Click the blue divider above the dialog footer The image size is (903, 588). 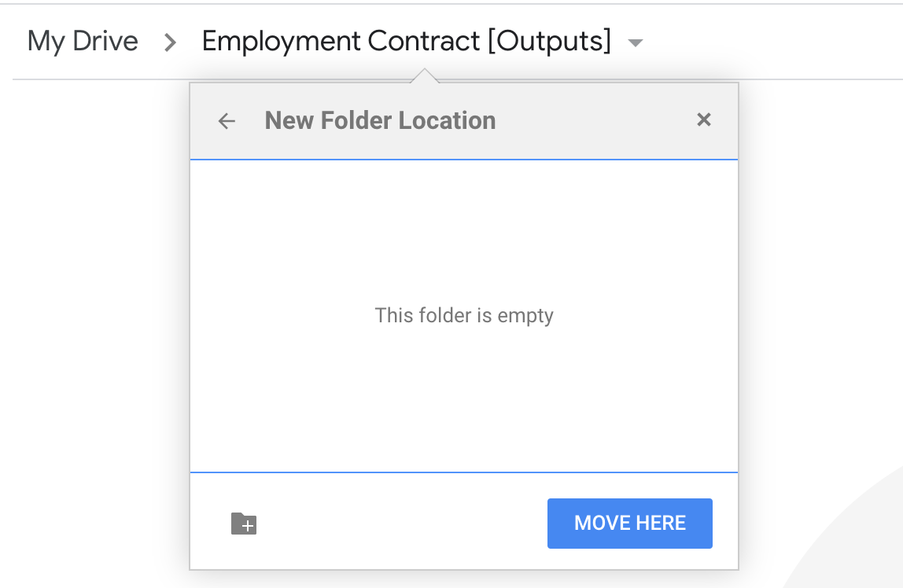(x=464, y=472)
